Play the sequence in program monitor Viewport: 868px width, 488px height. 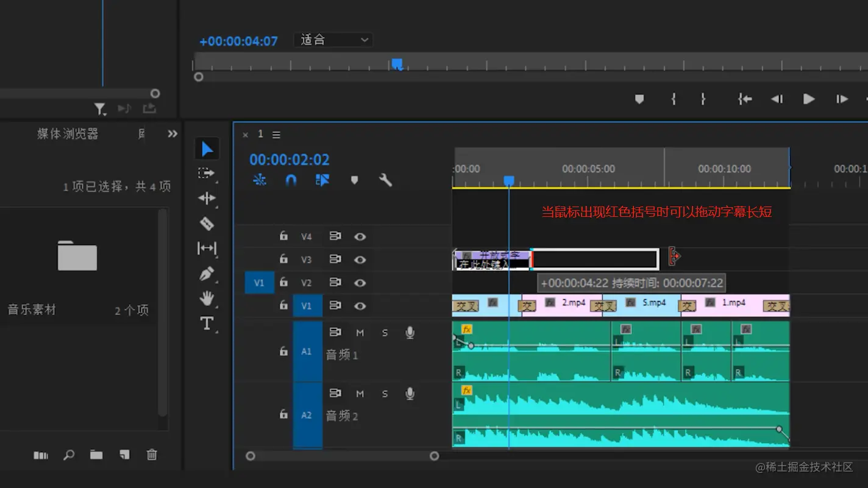click(809, 99)
